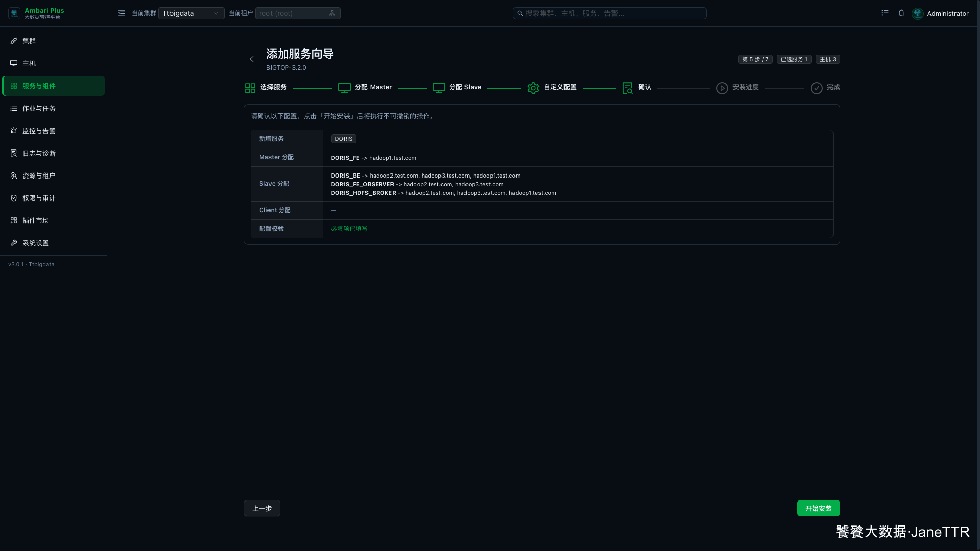This screenshot has height=551, width=980.
Task: Click the users icon beside 资源与租户
Action: point(14,176)
